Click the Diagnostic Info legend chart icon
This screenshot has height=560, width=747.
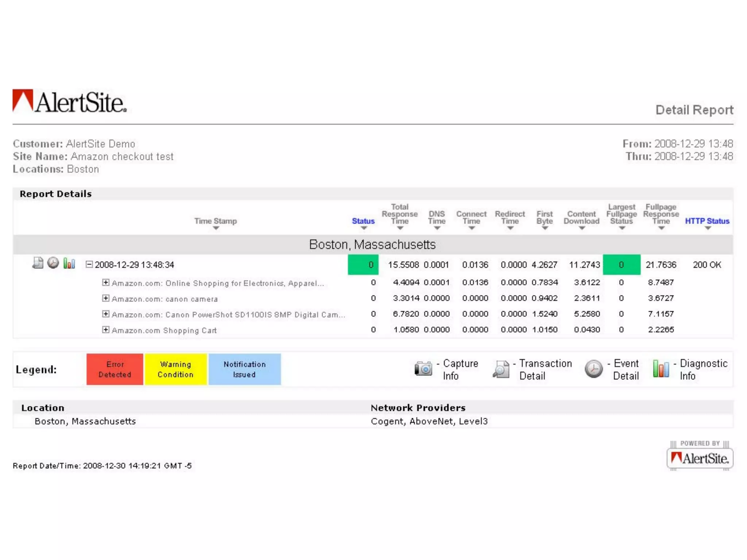(x=661, y=369)
